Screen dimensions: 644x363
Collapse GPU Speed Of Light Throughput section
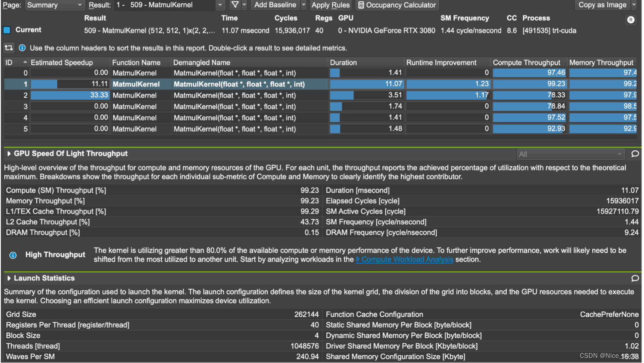tap(9, 154)
